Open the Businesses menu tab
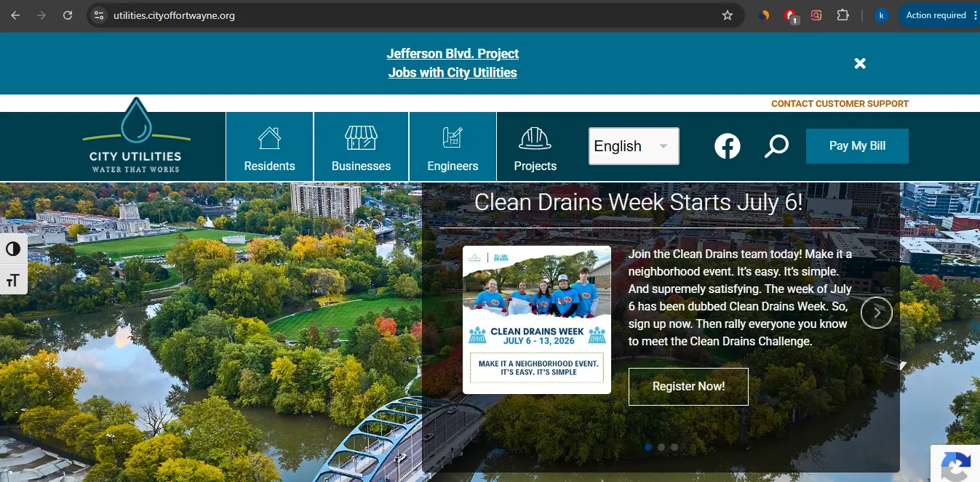The width and height of the screenshot is (980, 482). coord(361,147)
